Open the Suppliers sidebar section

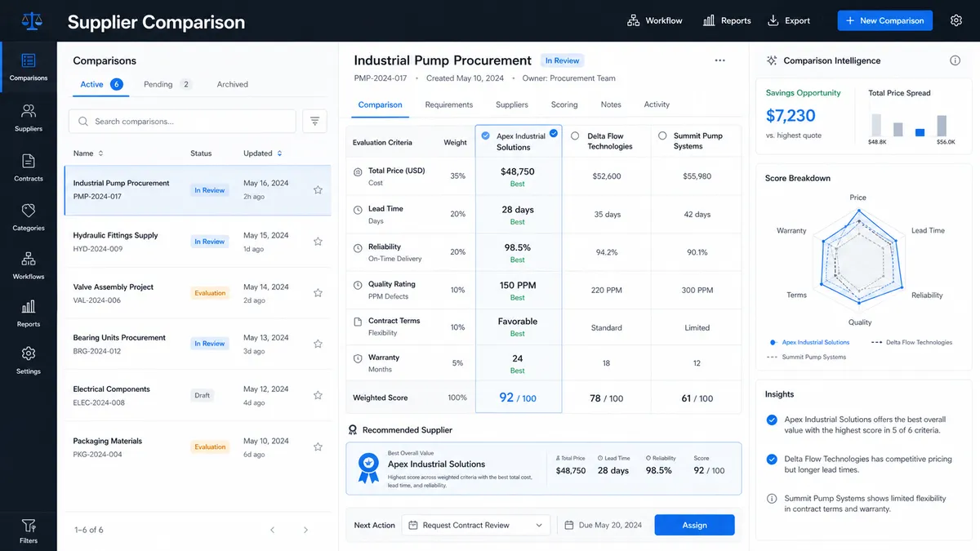coord(29,118)
